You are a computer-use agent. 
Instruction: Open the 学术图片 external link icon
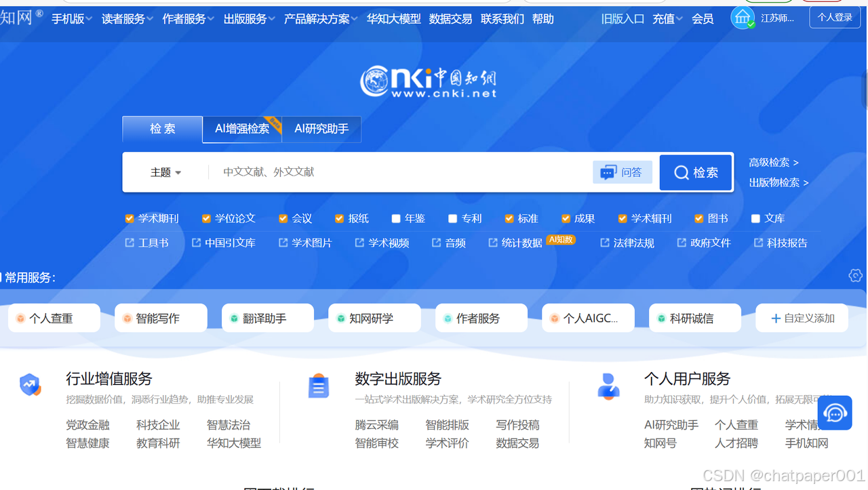[x=283, y=243]
